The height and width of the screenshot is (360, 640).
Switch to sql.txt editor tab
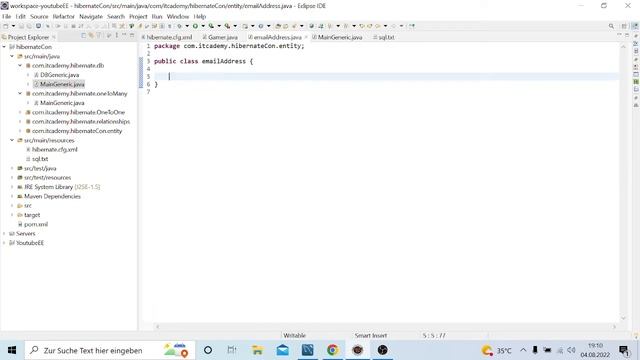pos(384,37)
